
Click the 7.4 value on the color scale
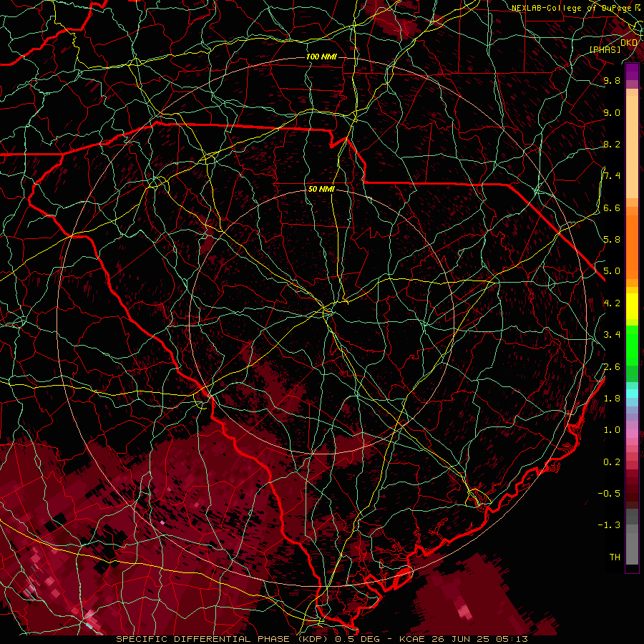[612, 176]
